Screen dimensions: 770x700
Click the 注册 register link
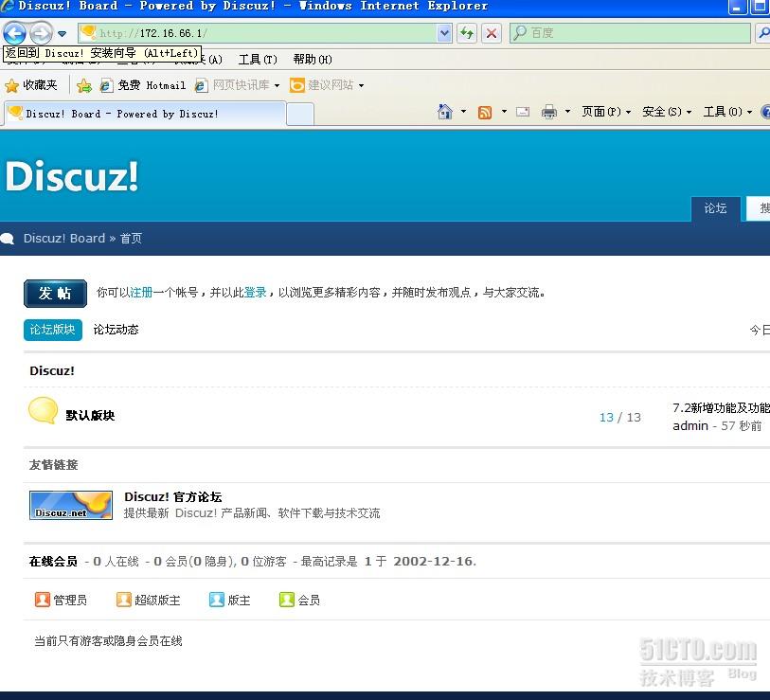pyautogui.click(x=141, y=293)
